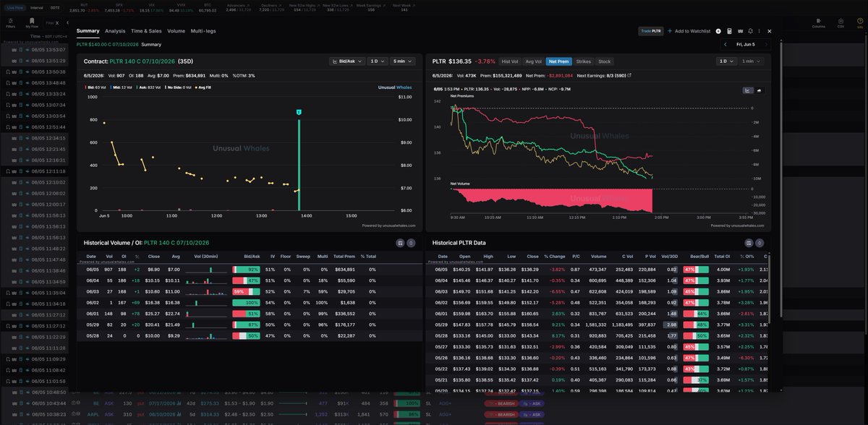Set an alert with the bell icon
This screenshot has width=868, height=425.
click(750, 31)
